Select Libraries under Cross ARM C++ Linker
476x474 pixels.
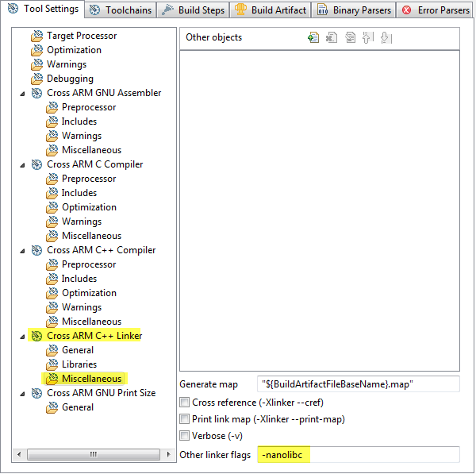(x=79, y=364)
